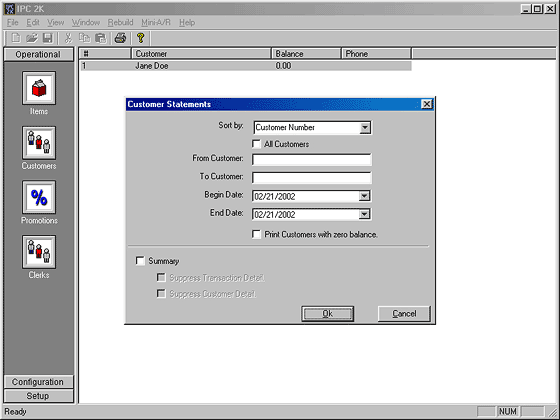The image size is (560, 420).
Task: Check Print Customers with zero balance
Action: [x=256, y=234]
